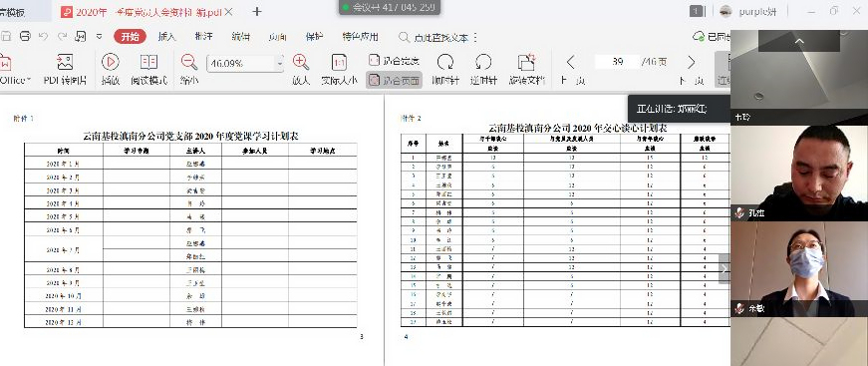Open a new tab with the plus button
This screenshot has width=868, height=366.
click(257, 12)
